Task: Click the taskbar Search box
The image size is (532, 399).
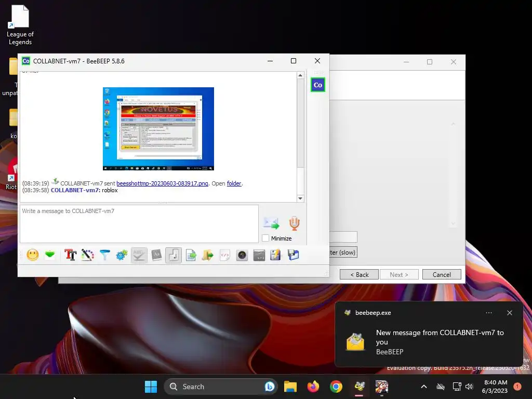Action: coord(220,387)
